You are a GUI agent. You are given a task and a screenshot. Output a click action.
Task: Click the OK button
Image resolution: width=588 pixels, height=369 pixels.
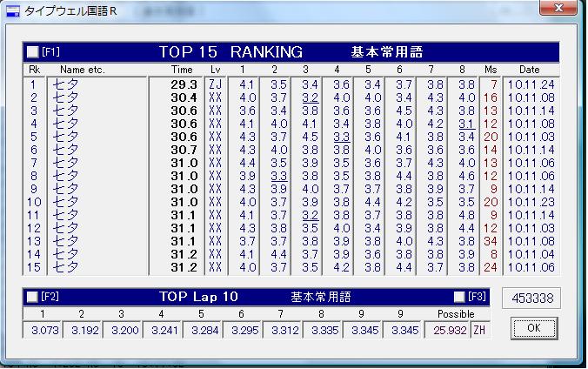click(533, 328)
